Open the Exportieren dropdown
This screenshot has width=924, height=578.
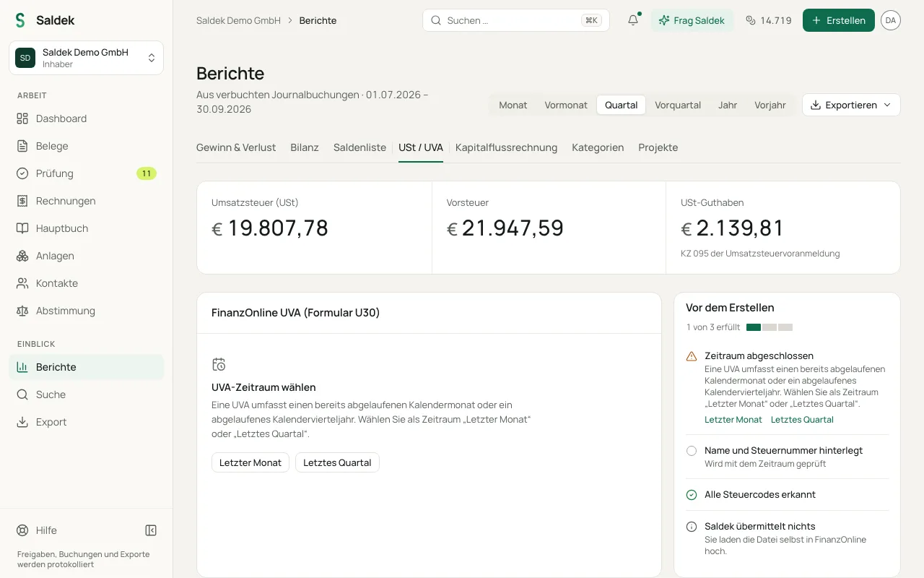[851, 105]
